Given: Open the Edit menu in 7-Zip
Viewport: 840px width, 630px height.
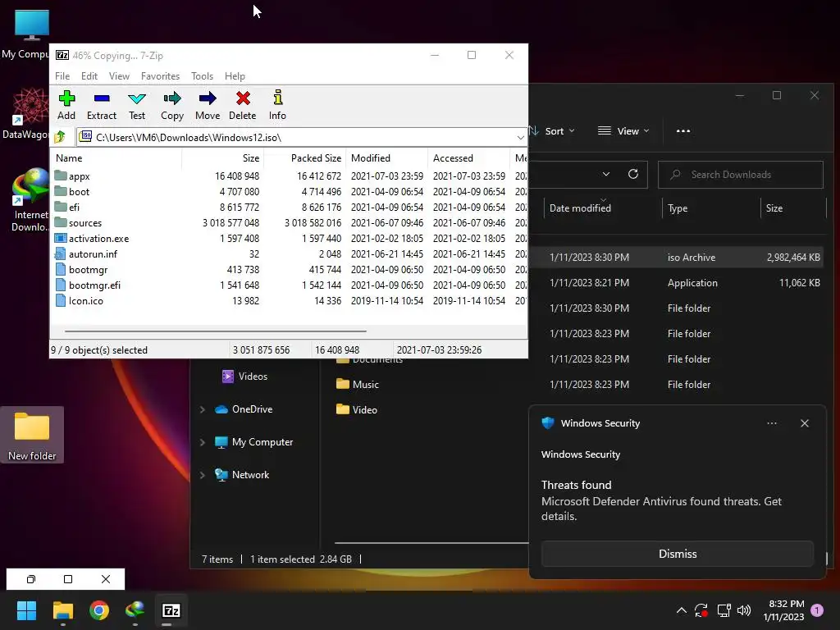Looking at the screenshot, I should pos(89,76).
